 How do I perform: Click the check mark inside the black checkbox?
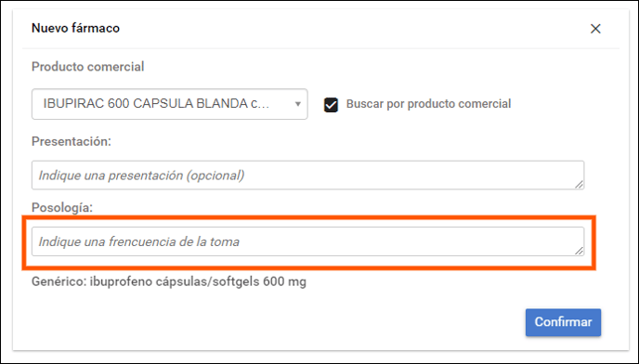[x=331, y=105]
